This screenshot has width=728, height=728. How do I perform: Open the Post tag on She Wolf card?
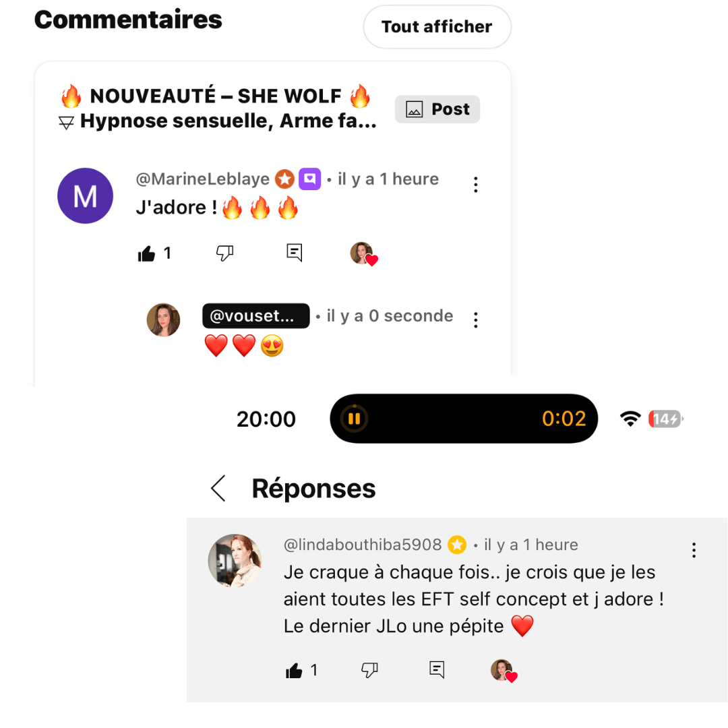pos(437,109)
